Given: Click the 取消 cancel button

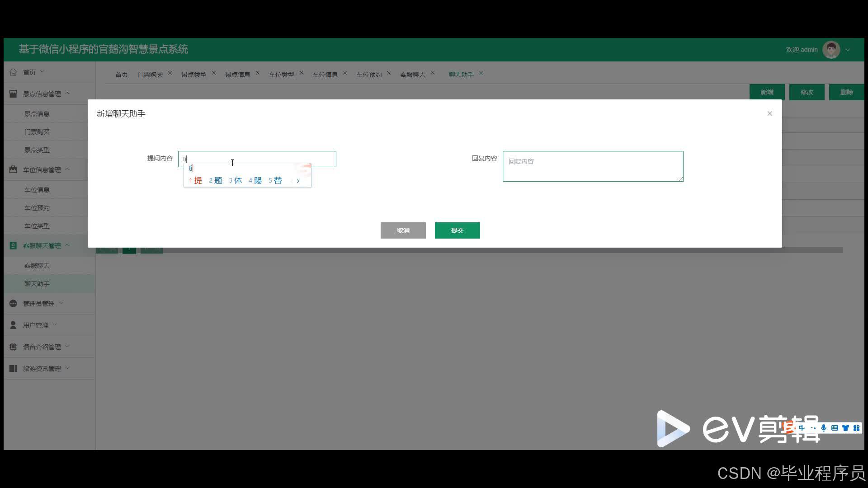Looking at the screenshot, I should coord(403,230).
